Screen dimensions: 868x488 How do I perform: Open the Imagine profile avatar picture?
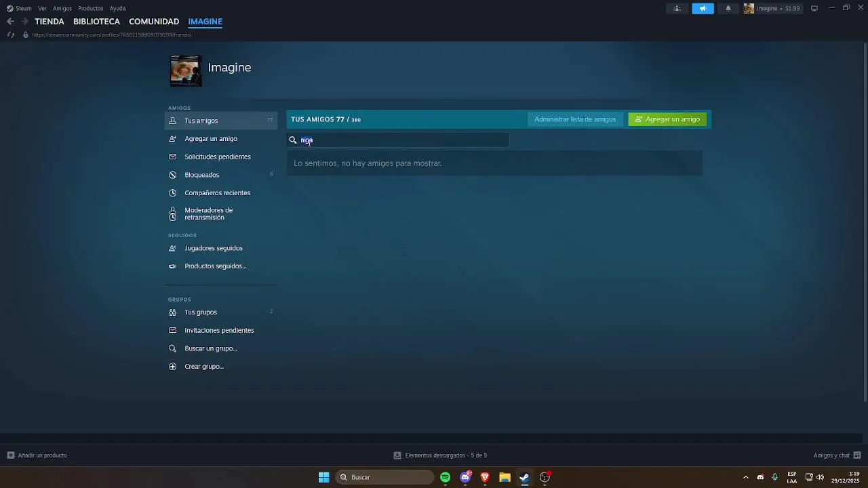coord(185,70)
